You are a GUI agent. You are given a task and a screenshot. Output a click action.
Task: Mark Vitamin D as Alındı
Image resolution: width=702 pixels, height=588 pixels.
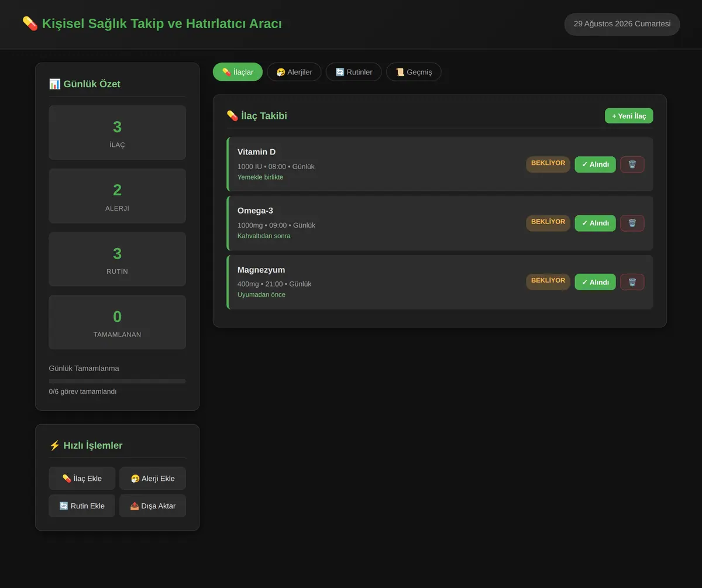[595, 164]
